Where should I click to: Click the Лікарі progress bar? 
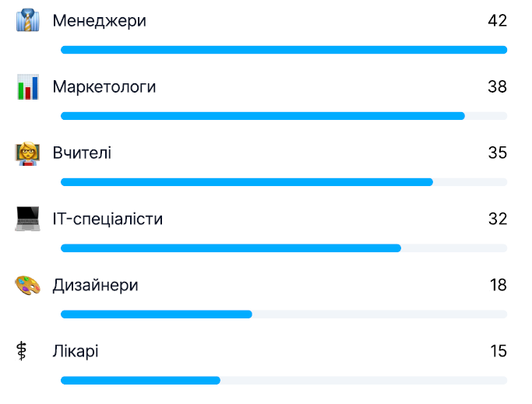(x=284, y=381)
